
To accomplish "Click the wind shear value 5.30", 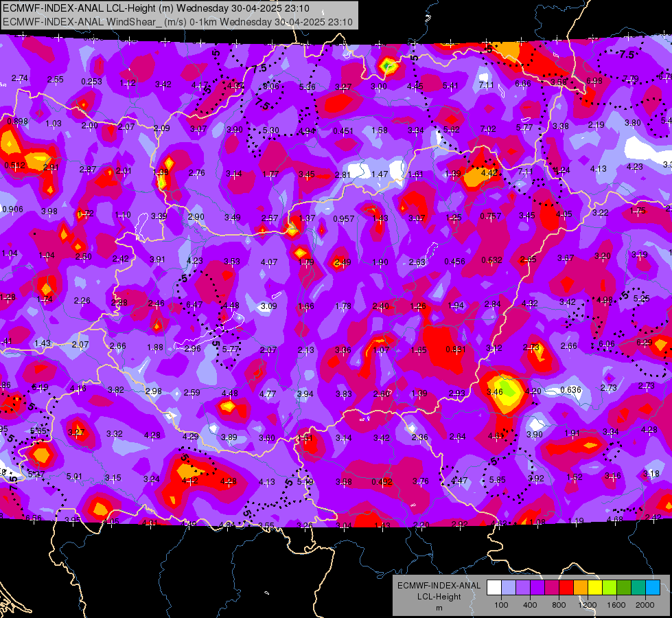I will point(271,130).
